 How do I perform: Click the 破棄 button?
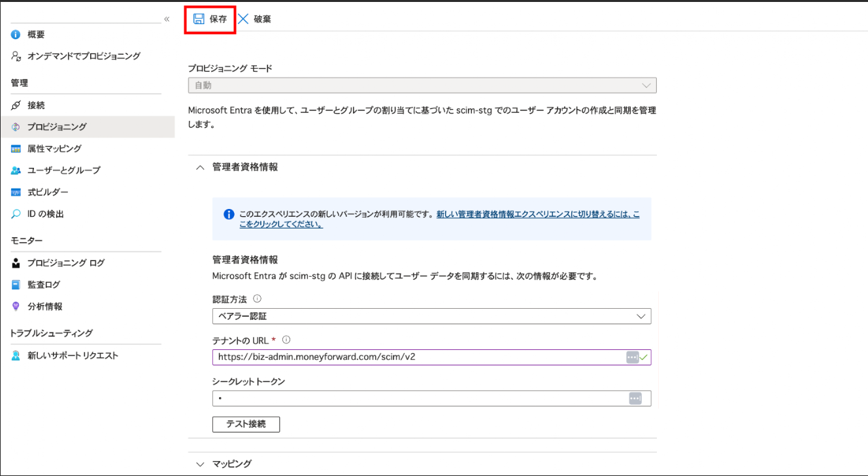click(254, 19)
